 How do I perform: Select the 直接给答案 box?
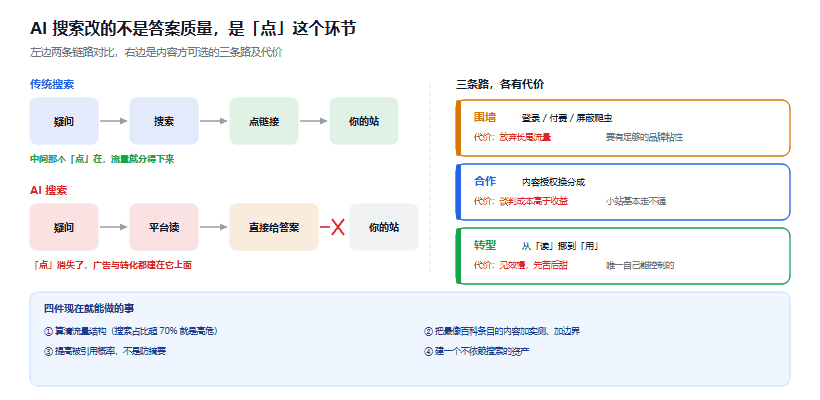[x=274, y=227]
